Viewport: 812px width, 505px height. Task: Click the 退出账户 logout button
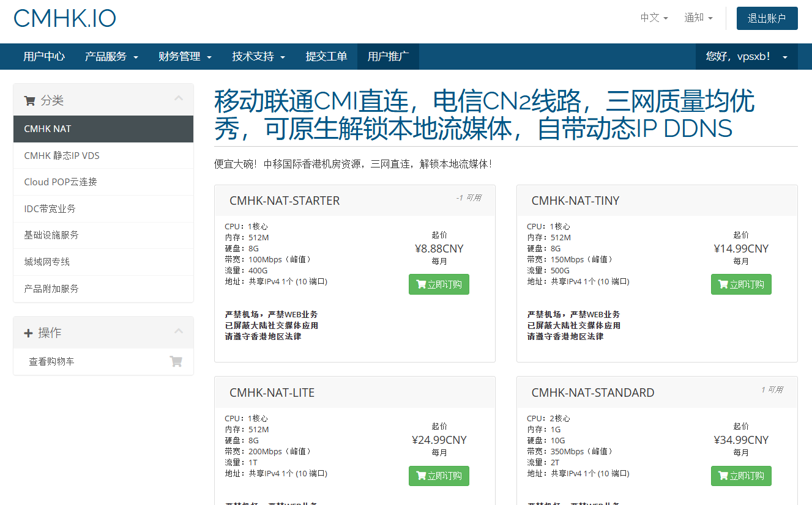[767, 18]
